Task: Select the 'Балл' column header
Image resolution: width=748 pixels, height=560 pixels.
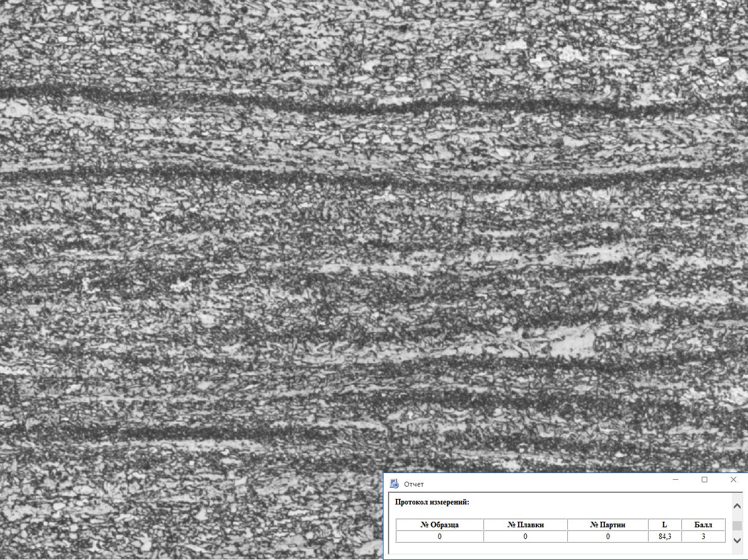Action: pyautogui.click(x=703, y=525)
